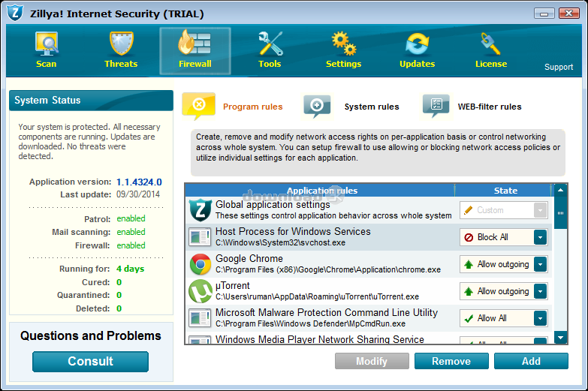Select the Google Chrome icon in rules list
The height and width of the screenshot is (391, 588).
tap(201, 264)
